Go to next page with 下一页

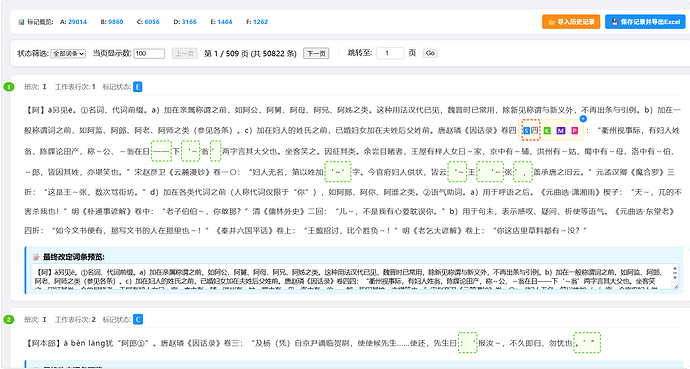click(316, 54)
